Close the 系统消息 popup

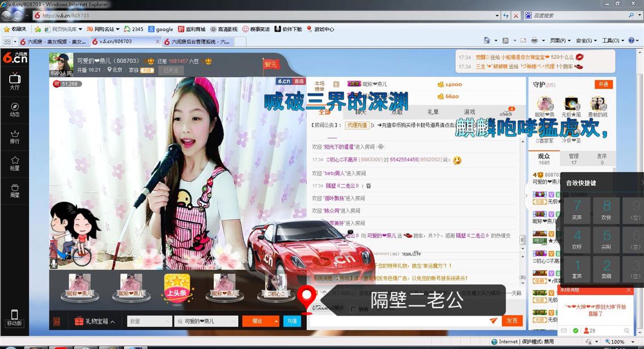pos(628,290)
